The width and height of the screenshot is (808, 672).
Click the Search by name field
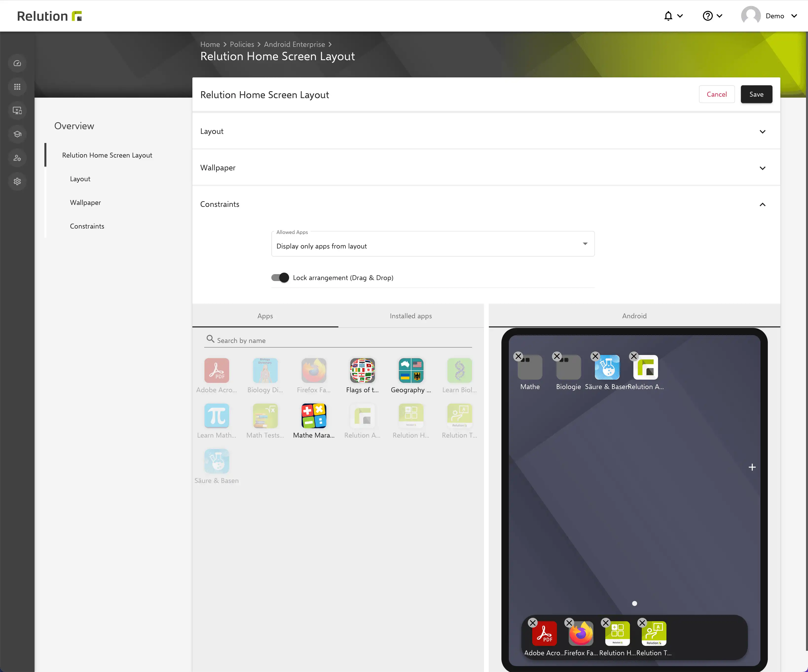click(338, 340)
